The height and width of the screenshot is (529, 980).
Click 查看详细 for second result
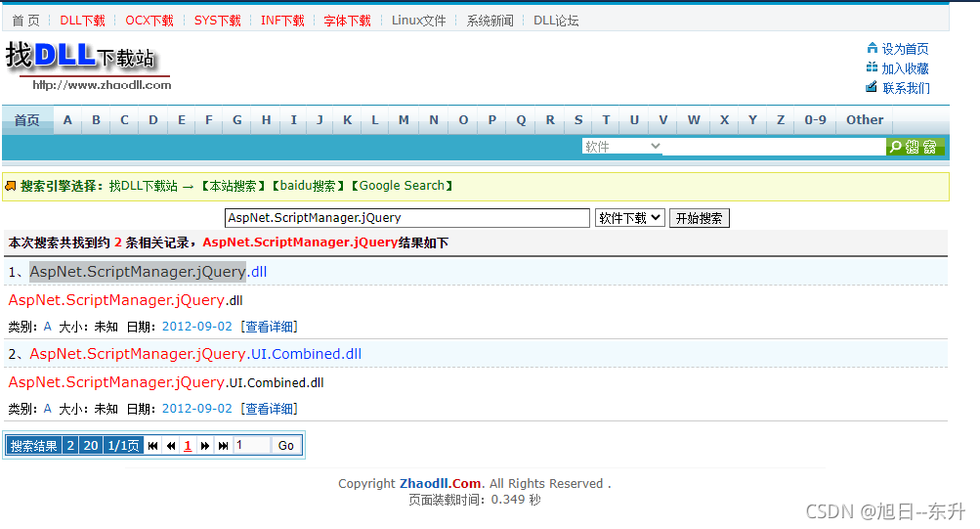click(270, 409)
